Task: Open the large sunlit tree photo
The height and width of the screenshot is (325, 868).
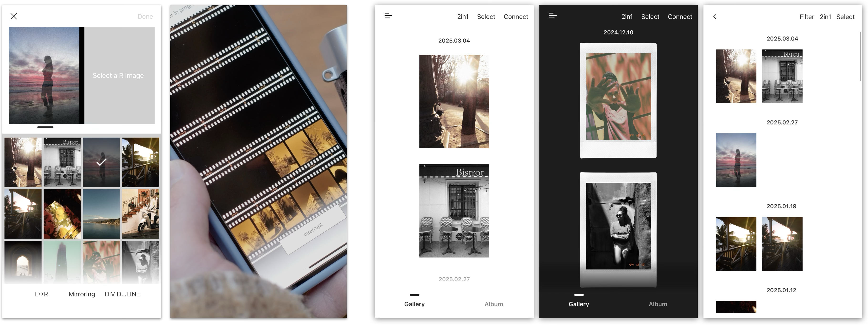Action: pyautogui.click(x=454, y=102)
